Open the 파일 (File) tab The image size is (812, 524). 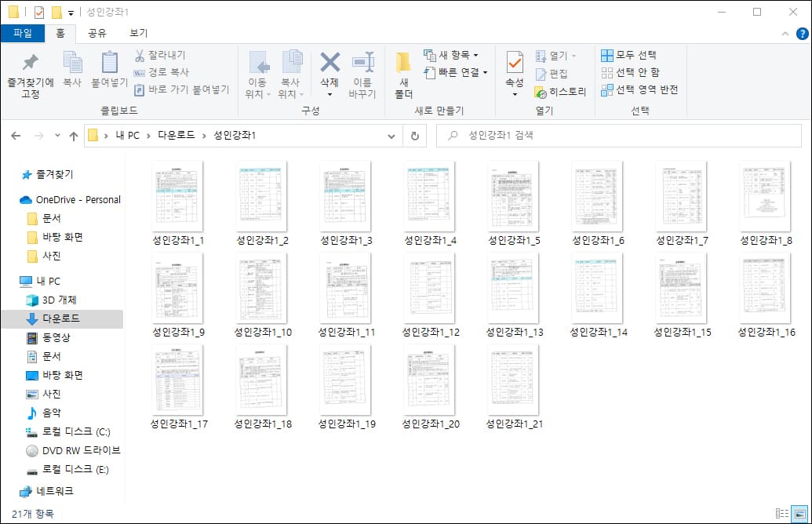[23, 33]
